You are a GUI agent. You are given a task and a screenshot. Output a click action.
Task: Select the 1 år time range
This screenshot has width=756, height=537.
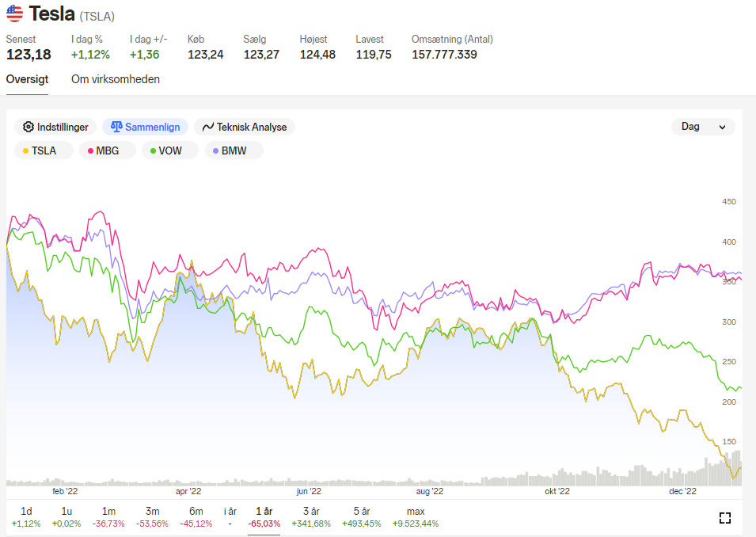[x=264, y=517]
